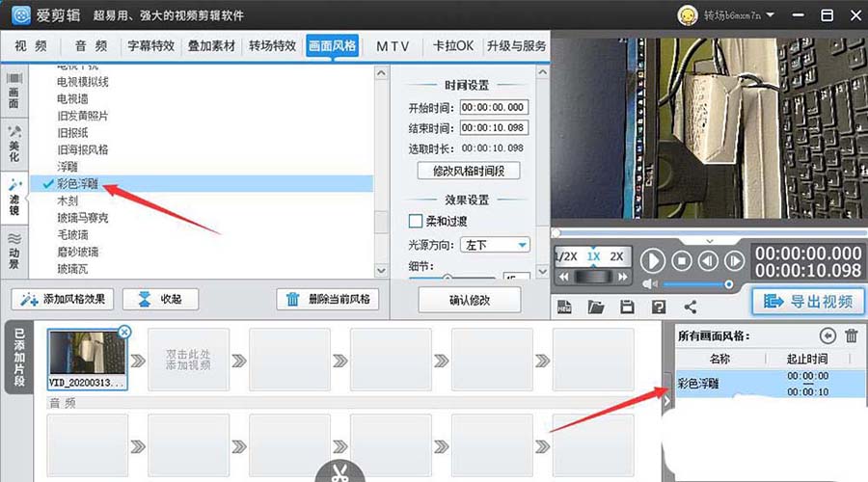
Task: Click the 开始时间 input field
Action: [494, 107]
